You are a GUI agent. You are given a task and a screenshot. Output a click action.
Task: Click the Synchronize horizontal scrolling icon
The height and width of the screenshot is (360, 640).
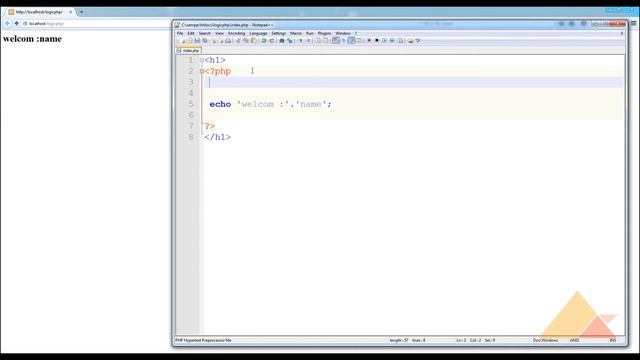pos(326,41)
